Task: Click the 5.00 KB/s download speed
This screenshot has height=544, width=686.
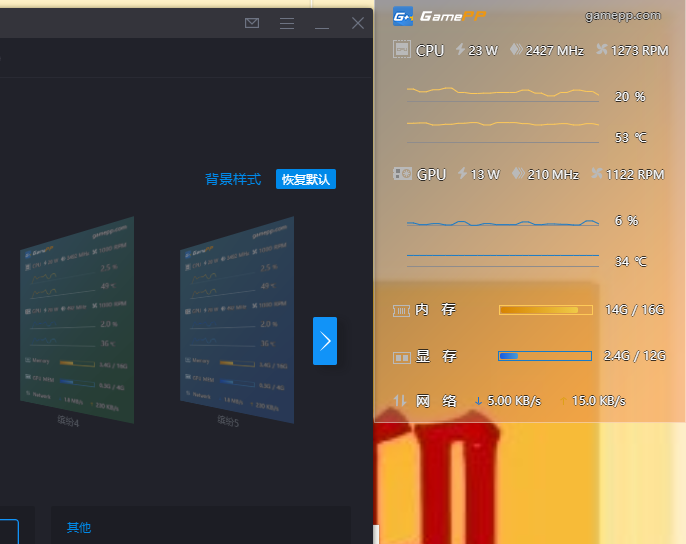Action: [514, 400]
